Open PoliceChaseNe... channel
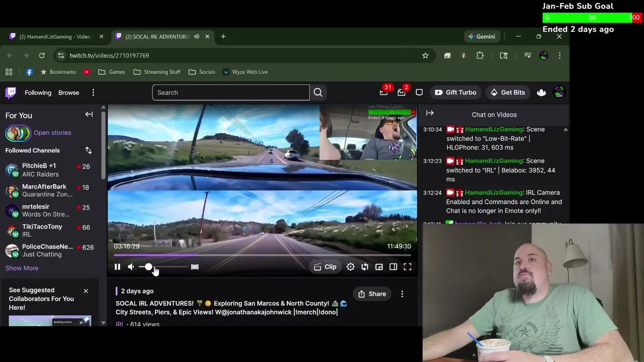644x362 pixels. tap(50, 250)
